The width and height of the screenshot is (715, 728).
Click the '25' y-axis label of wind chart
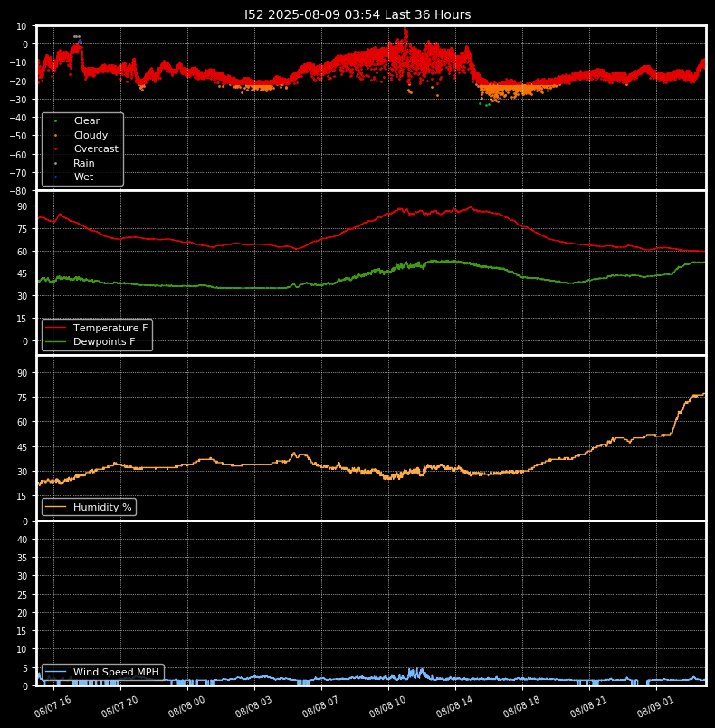coord(23,595)
